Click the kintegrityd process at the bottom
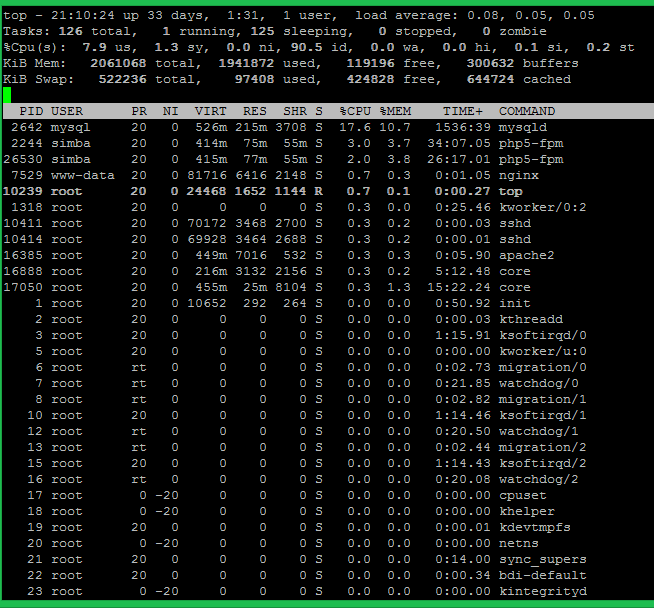654x608 pixels. (542, 591)
